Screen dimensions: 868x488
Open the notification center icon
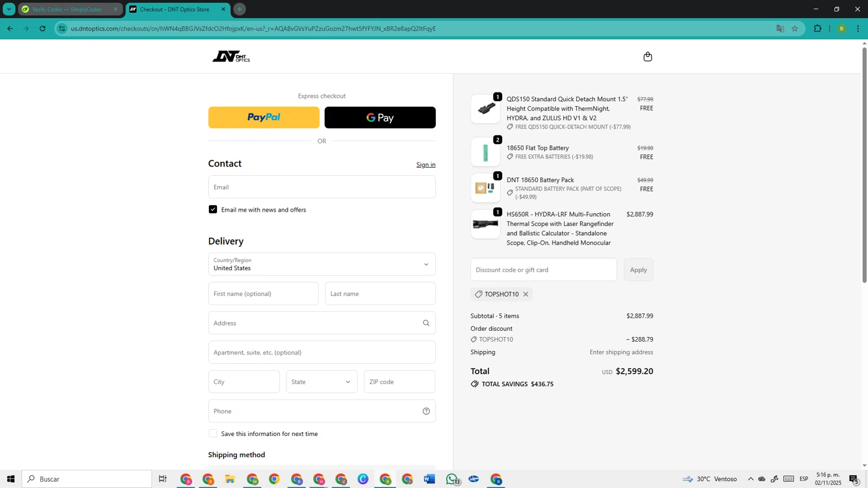[x=854, y=479]
